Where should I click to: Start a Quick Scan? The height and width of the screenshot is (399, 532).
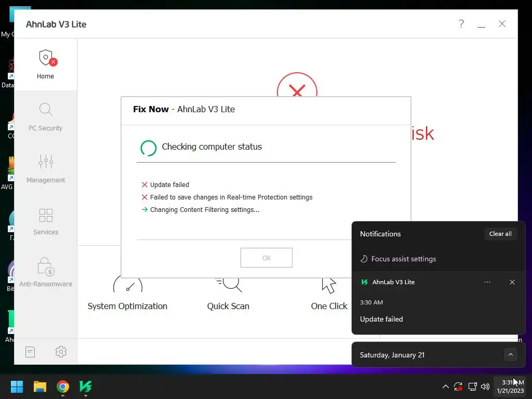229,294
